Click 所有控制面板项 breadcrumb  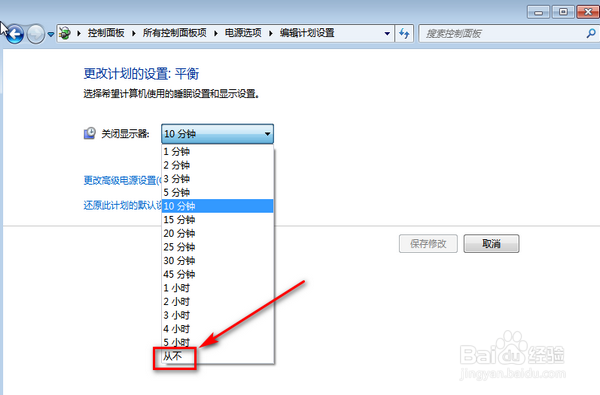coord(174,33)
